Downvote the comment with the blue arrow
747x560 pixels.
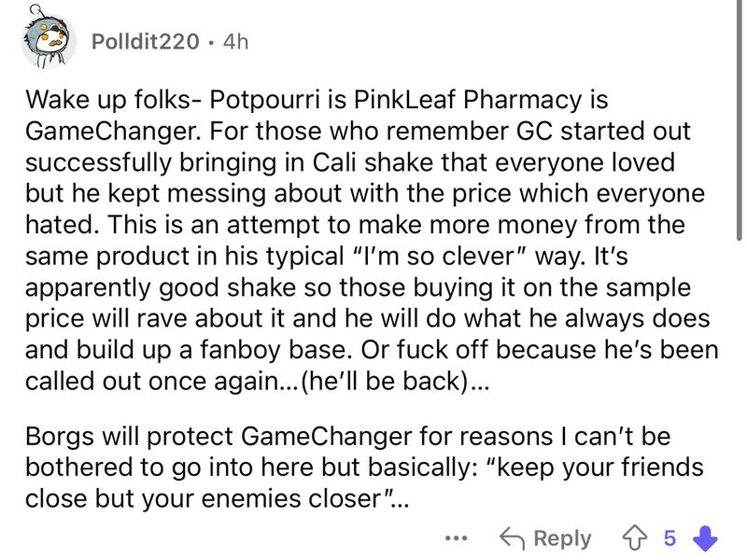click(x=708, y=539)
